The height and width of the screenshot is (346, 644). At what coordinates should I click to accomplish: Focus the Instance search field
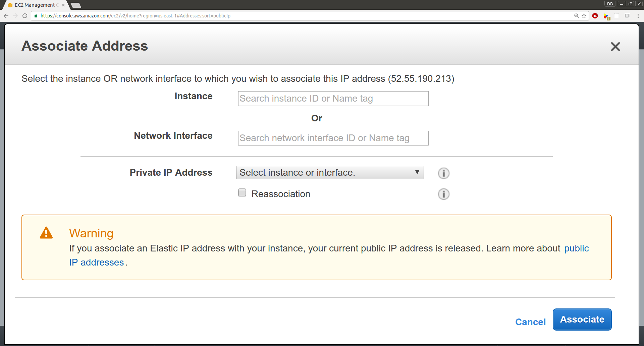333,99
